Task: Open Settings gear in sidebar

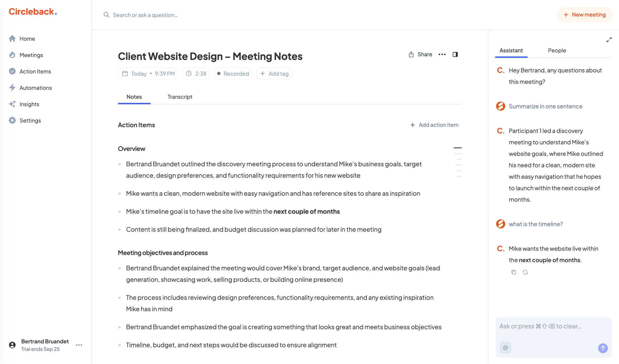Action: [12, 120]
